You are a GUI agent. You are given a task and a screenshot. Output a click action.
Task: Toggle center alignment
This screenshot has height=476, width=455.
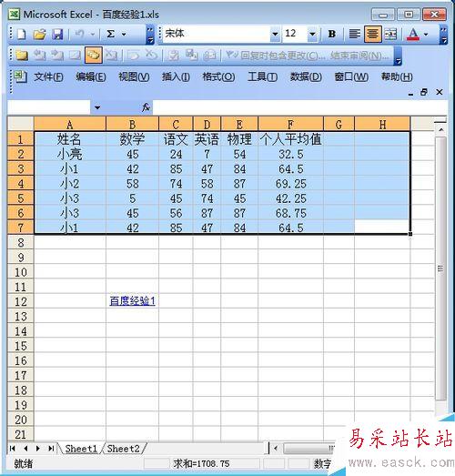372,34
